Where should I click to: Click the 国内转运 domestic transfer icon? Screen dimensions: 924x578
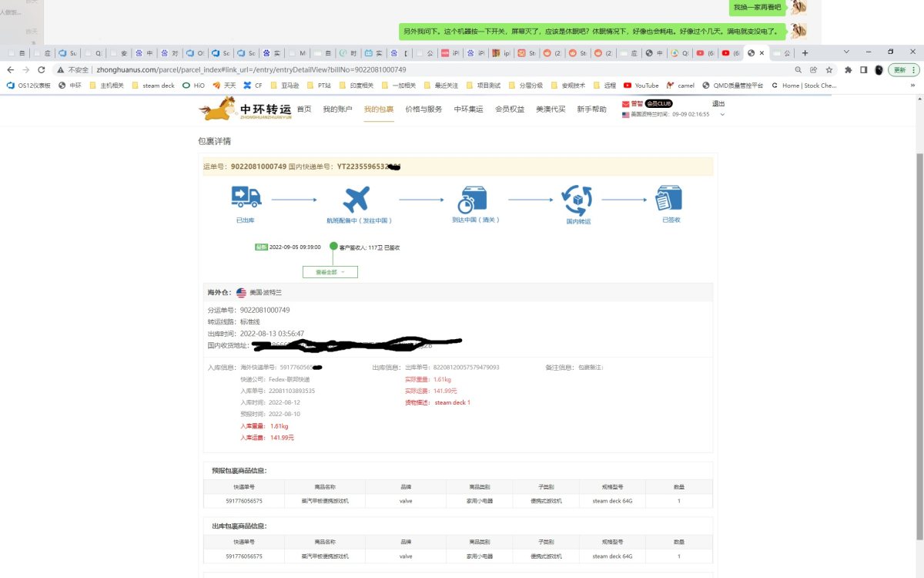click(577, 200)
